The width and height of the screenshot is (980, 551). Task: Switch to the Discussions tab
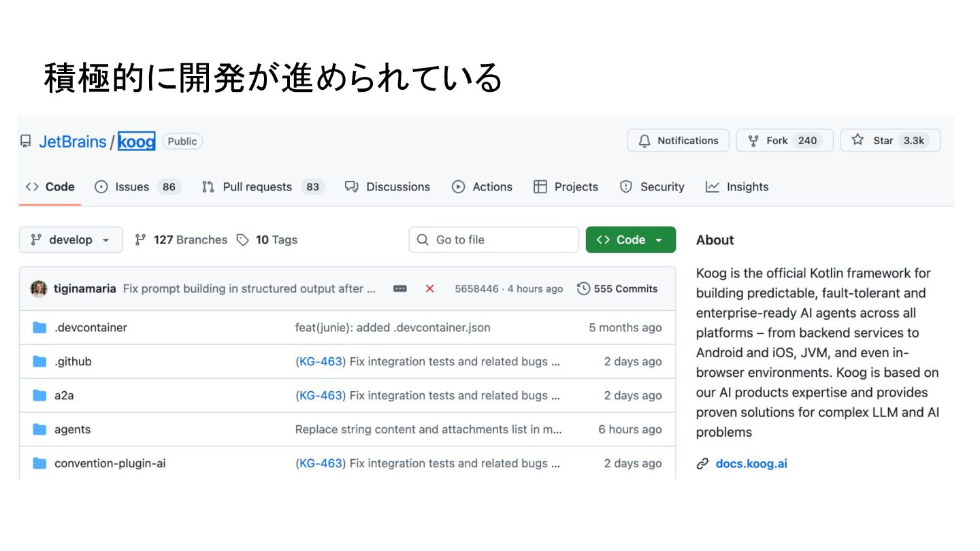(387, 187)
